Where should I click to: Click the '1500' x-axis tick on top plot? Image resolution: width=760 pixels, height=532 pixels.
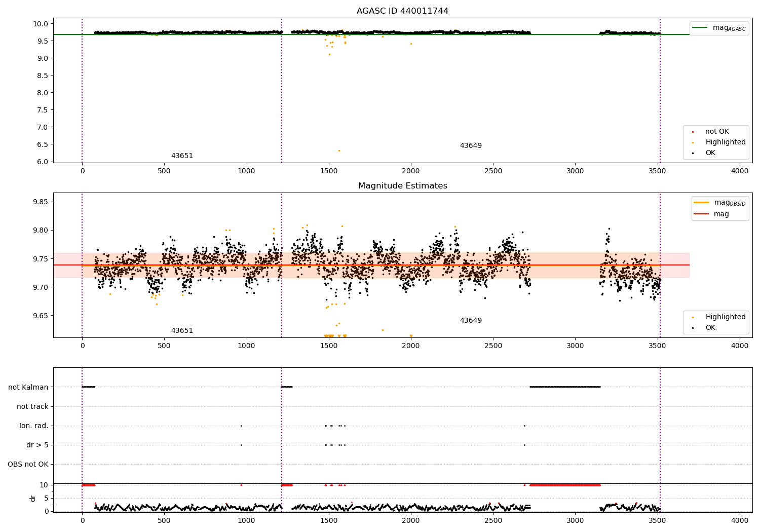(329, 171)
